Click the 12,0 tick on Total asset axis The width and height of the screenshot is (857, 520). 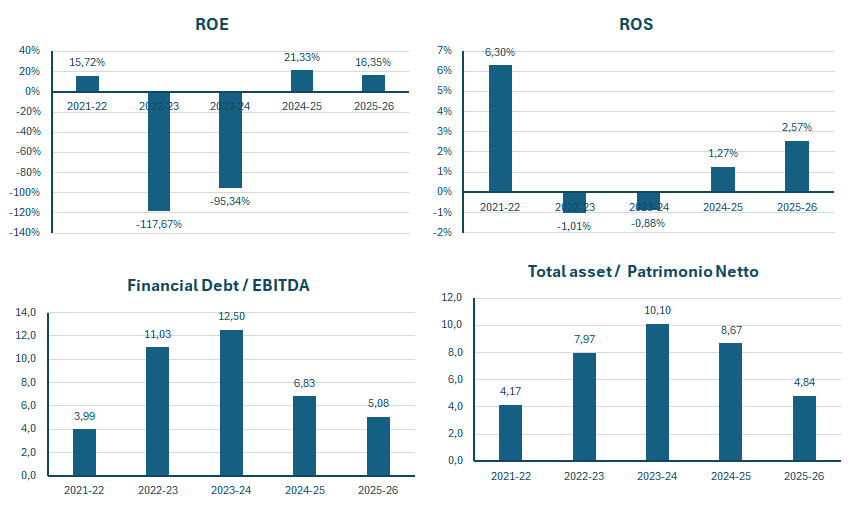[x=451, y=297]
